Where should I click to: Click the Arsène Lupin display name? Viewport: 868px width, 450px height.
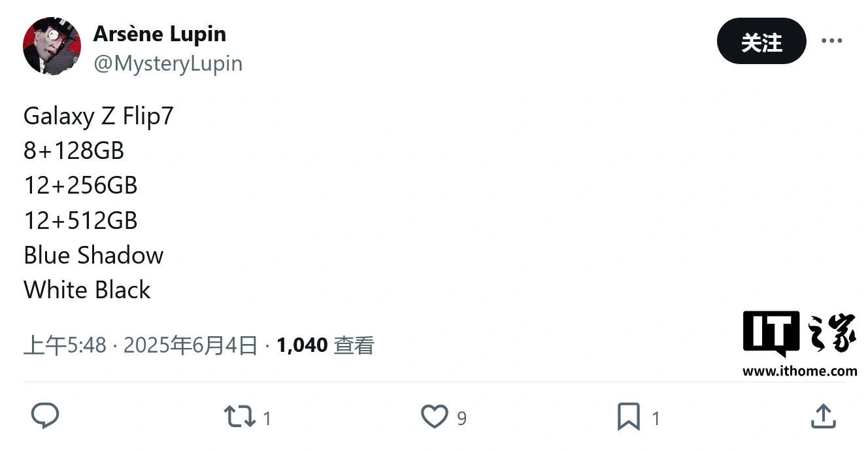point(159,34)
